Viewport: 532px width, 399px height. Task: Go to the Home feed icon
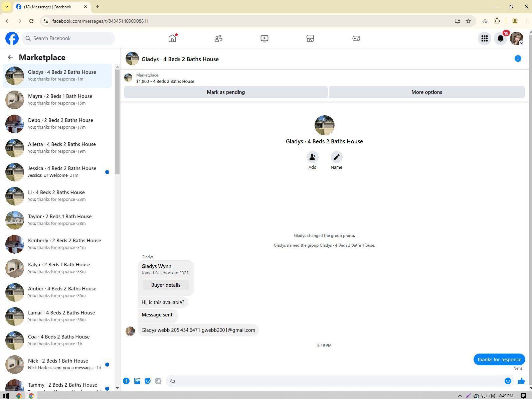pyautogui.click(x=172, y=38)
